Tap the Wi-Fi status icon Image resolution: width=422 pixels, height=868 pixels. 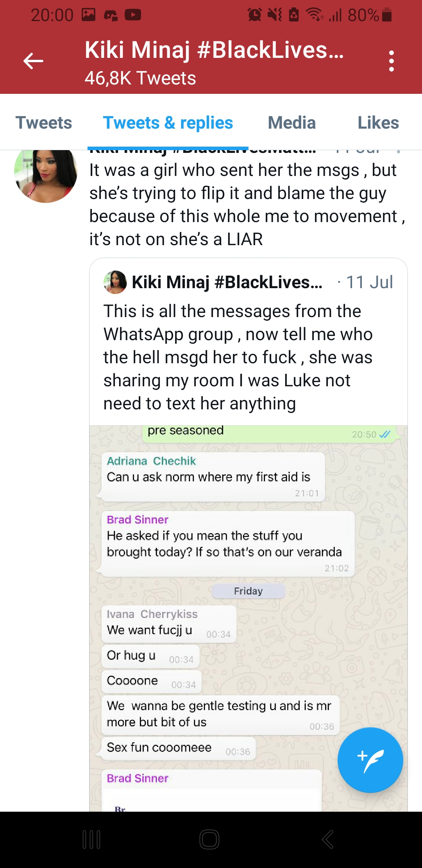tap(314, 15)
